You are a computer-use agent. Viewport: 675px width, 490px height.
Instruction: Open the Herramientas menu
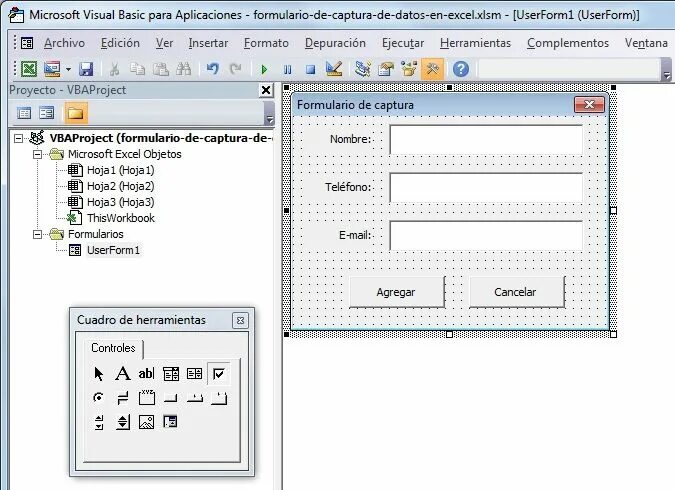tap(475, 43)
